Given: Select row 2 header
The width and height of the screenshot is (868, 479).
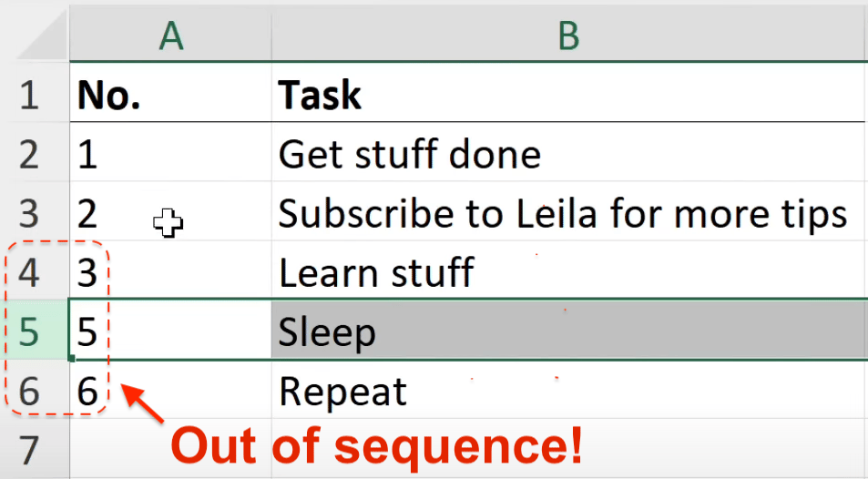Looking at the screenshot, I should [x=35, y=152].
